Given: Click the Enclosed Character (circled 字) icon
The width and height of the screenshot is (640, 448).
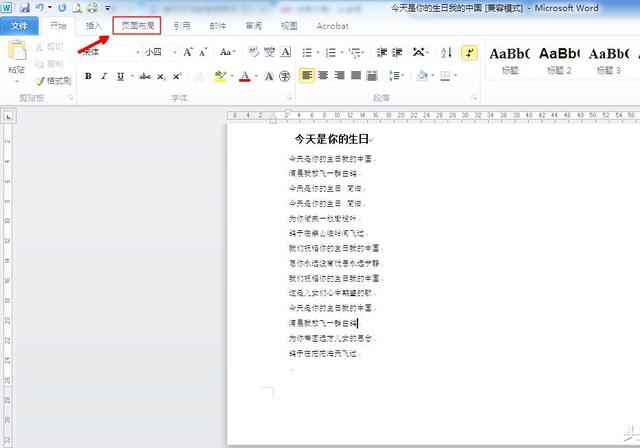Looking at the screenshot, I should click(x=284, y=76).
